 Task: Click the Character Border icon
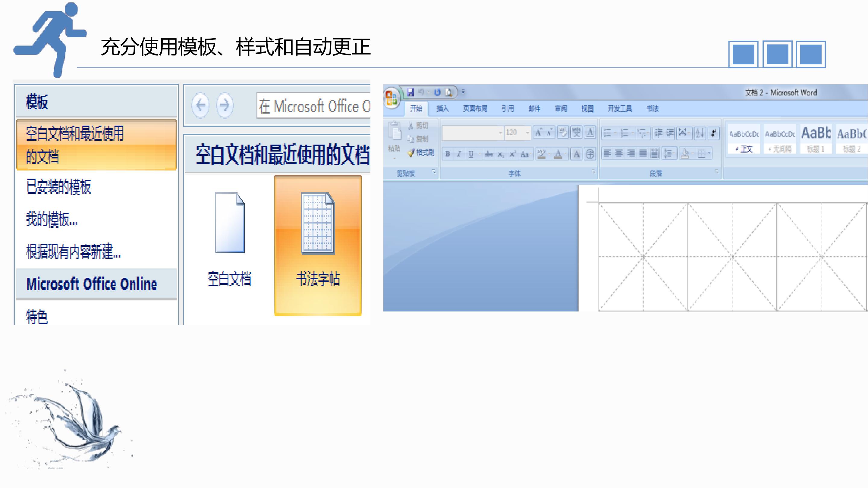tap(590, 133)
